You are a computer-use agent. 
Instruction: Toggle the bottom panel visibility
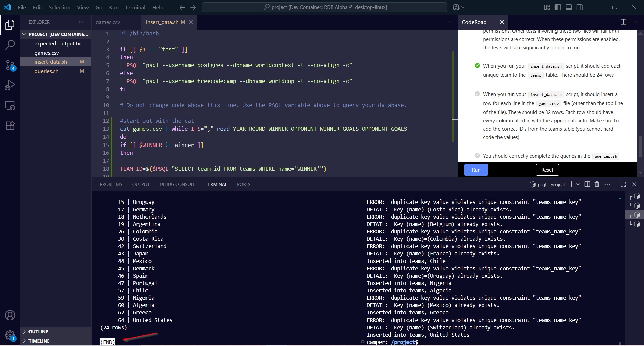(569, 7)
